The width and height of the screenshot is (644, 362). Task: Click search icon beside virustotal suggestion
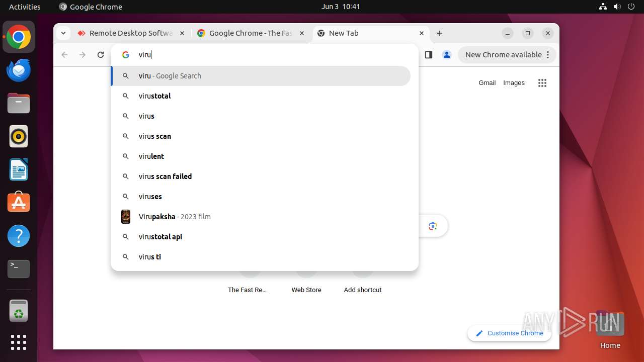126,96
